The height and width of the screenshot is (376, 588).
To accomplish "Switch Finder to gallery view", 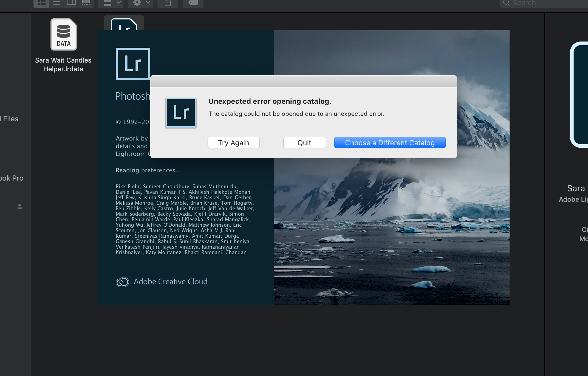I will coord(86,3).
